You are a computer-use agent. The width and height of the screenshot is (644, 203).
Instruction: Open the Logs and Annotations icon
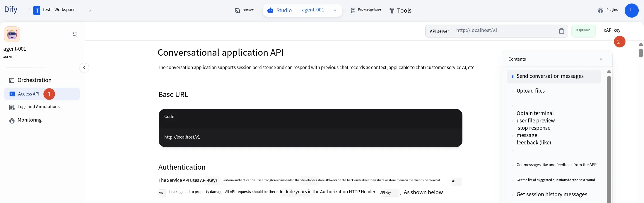(x=12, y=108)
